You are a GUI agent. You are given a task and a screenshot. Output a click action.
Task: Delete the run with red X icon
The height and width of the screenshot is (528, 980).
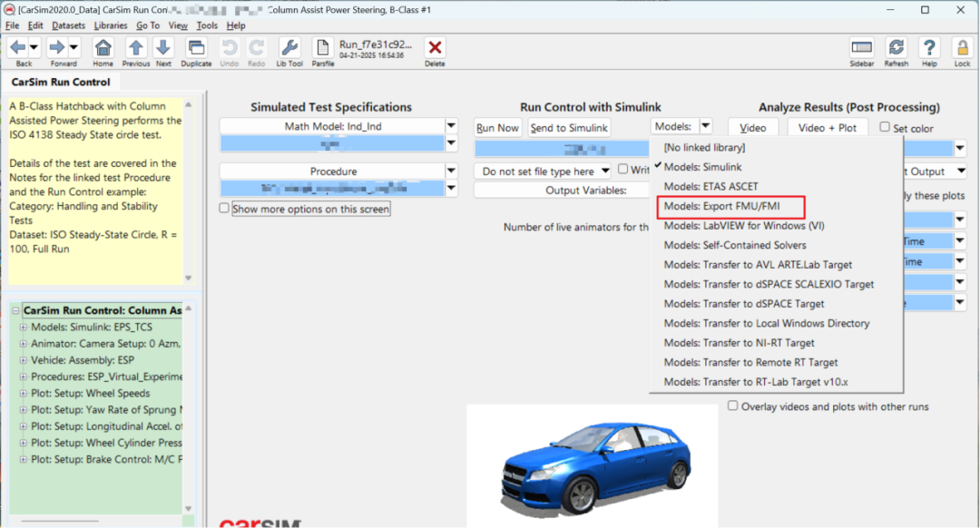[435, 47]
